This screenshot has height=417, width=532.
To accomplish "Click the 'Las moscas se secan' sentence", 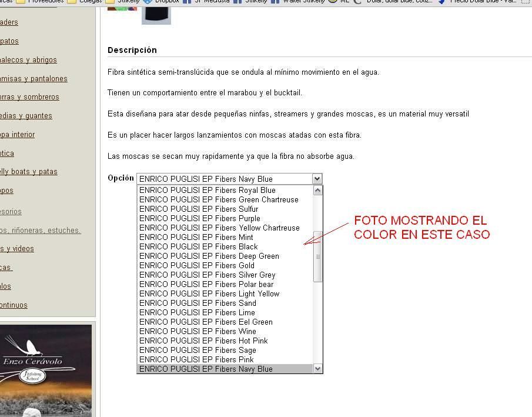I will click(230, 156).
